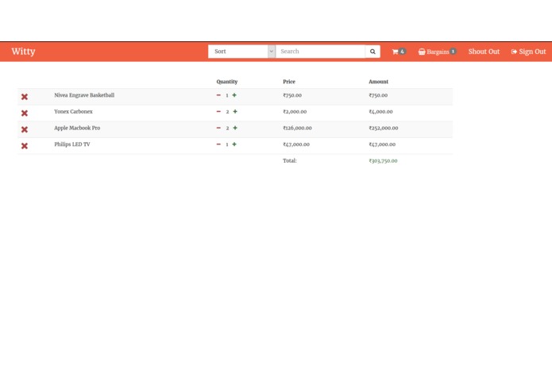This screenshot has width=552, height=392.
Task: Delete Apple Macbook Pro row
Action: pyautogui.click(x=25, y=129)
